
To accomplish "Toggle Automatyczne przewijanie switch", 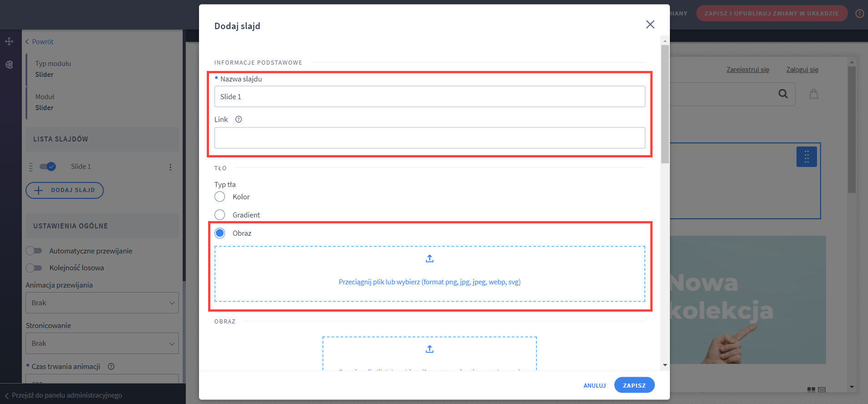I will point(34,251).
